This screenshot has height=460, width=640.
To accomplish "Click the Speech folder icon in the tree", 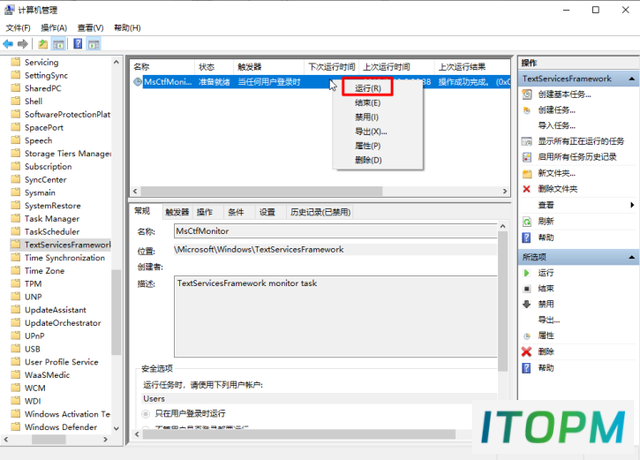I will pyautogui.click(x=16, y=140).
